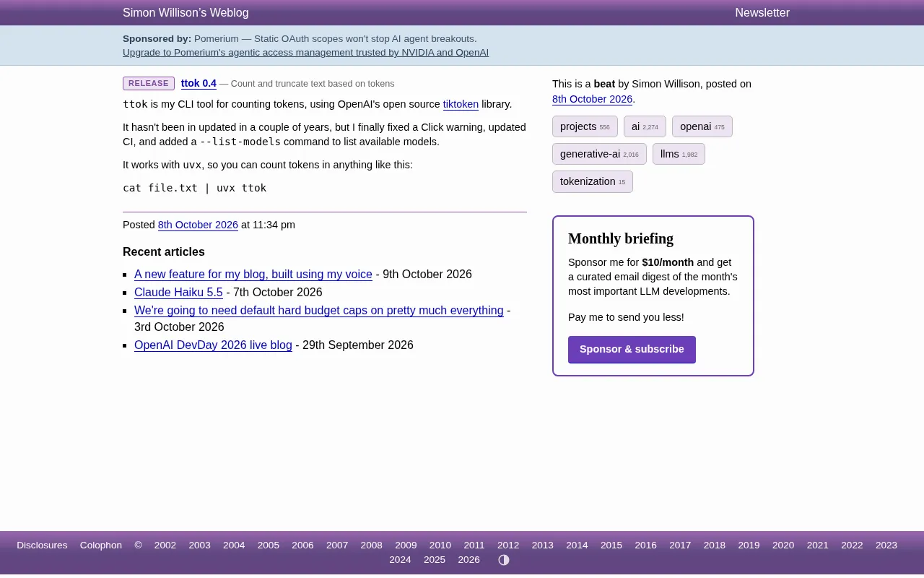Click the --list-models code text
The image size is (924, 578).
pos(240,142)
